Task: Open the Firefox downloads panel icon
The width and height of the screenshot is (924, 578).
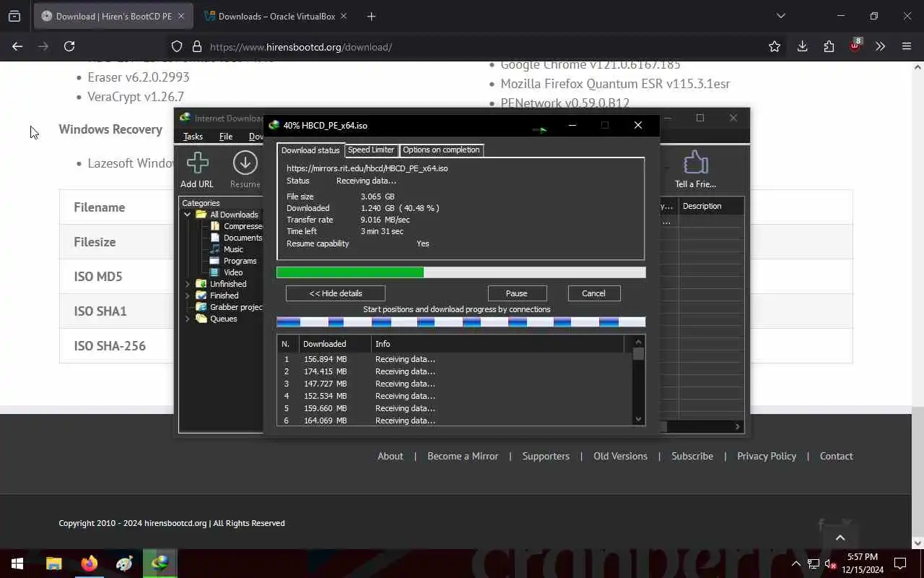Action: tap(802, 46)
